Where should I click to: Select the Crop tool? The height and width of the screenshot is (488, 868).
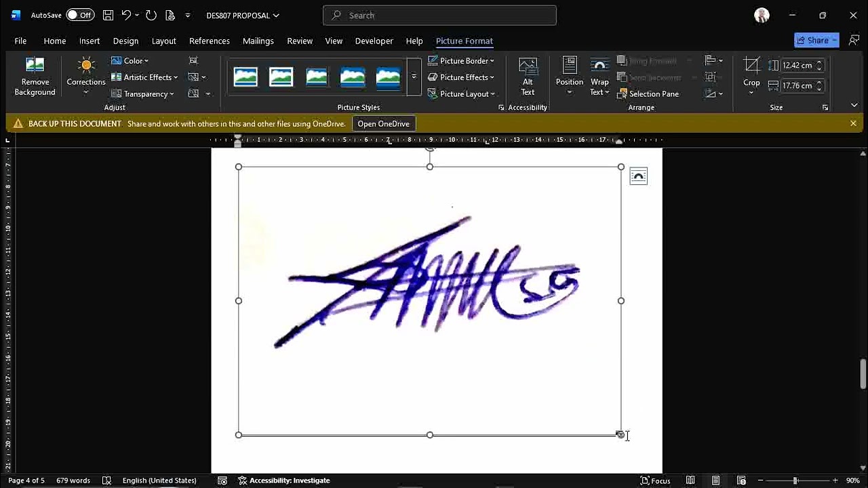pos(751,75)
